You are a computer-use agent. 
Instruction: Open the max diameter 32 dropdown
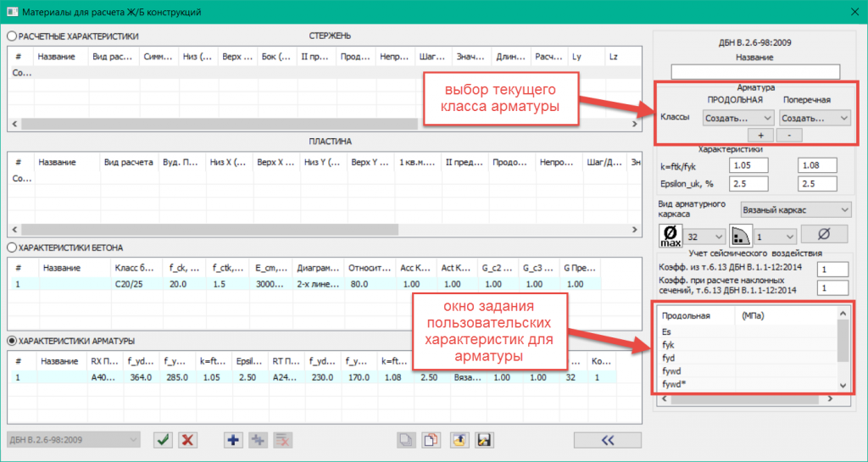coord(704,235)
